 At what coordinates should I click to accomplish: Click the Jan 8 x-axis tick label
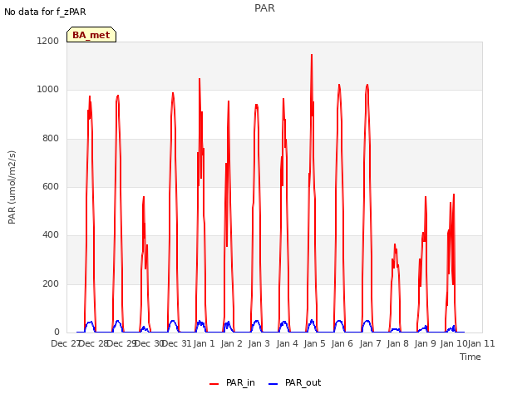point(397,343)
